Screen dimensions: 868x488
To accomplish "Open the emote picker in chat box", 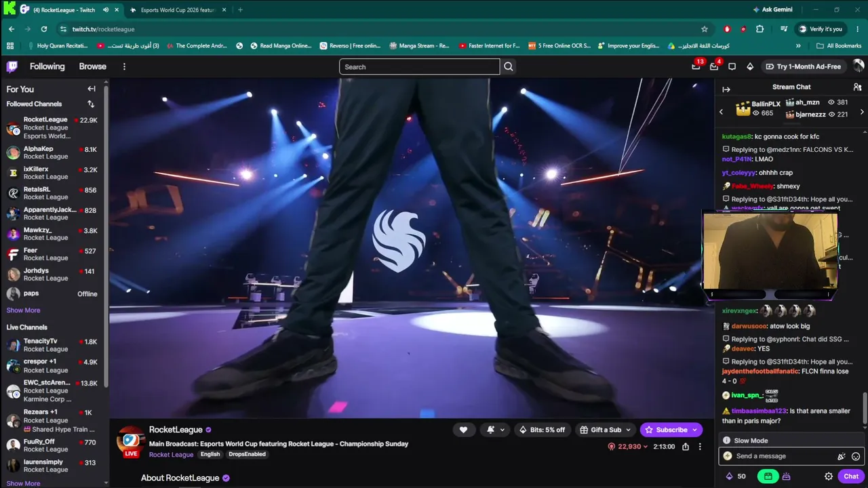I will pos(856,456).
